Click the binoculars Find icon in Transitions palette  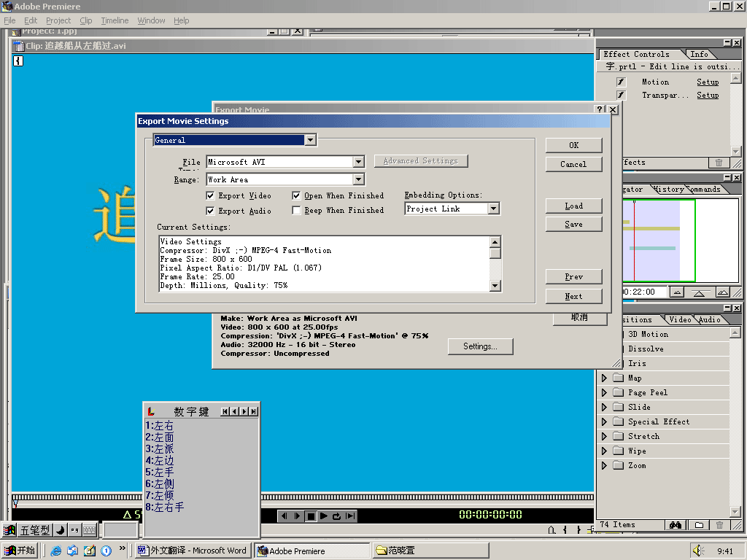pyautogui.click(x=675, y=525)
